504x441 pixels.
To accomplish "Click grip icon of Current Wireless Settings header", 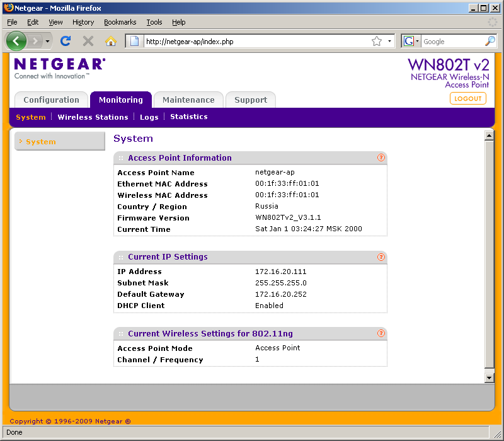I will click(x=121, y=334).
